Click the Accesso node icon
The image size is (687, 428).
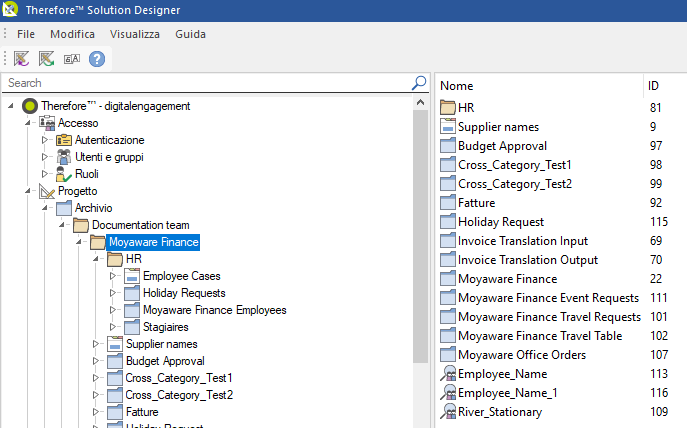[x=47, y=123]
